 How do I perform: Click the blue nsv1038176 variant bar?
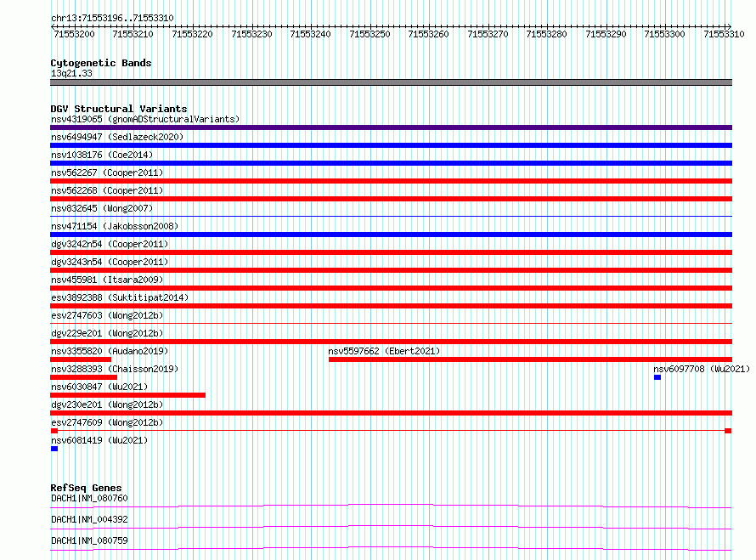pos(391,163)
